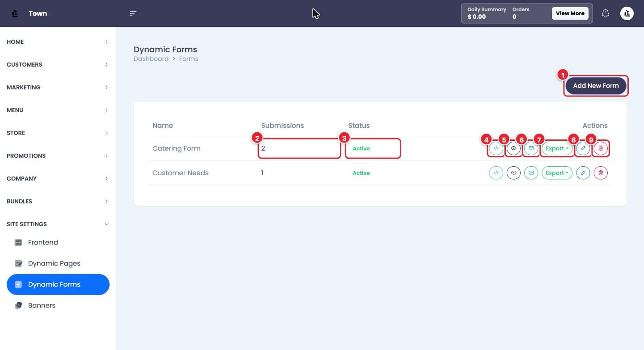Select Dynamic Forms in sidebar
The image size is (644, 350).
[x=58, y=284]
